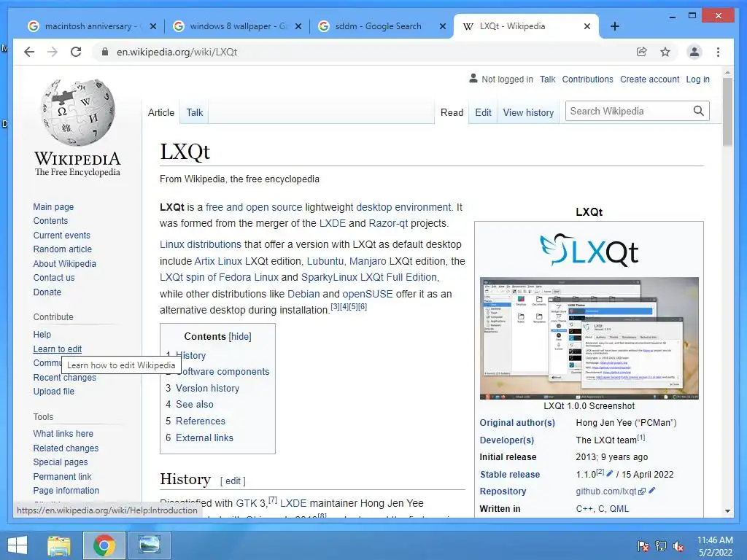747x560 pixels.
Task: Open the share page icon in address bar
Action: pyautogui.click(x=642, y=52)
